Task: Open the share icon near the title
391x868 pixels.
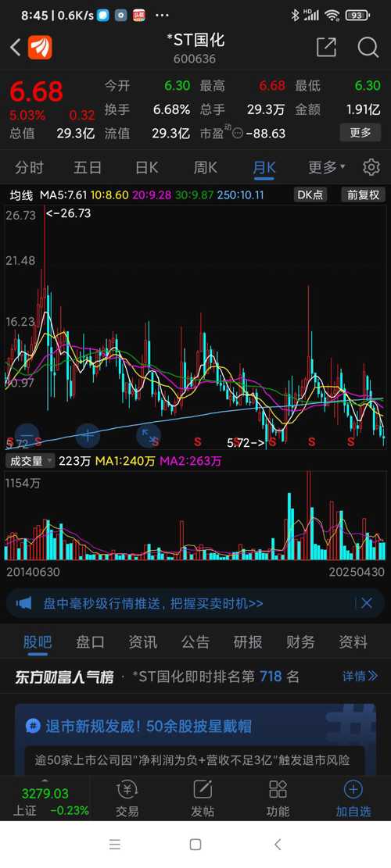Action: [327, 48]
